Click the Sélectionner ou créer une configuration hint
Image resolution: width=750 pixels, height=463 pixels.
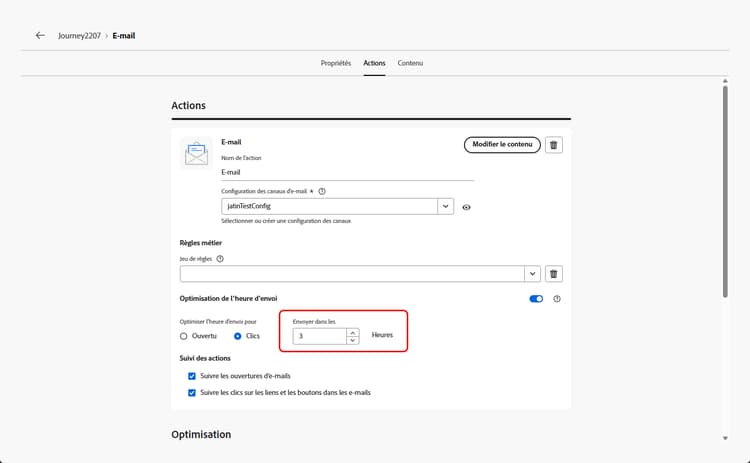(286, 221)
